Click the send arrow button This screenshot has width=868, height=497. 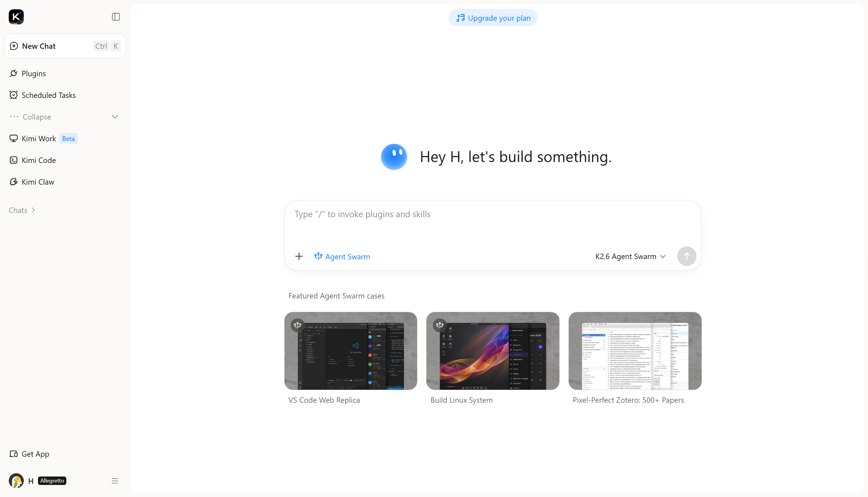687,256
